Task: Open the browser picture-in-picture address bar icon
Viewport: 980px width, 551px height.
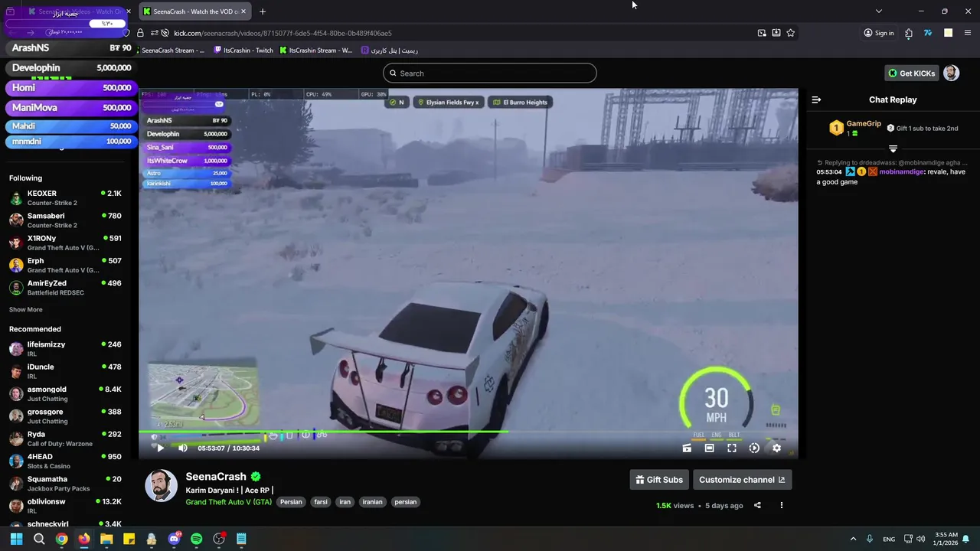Action: click(x=762, y=33)
